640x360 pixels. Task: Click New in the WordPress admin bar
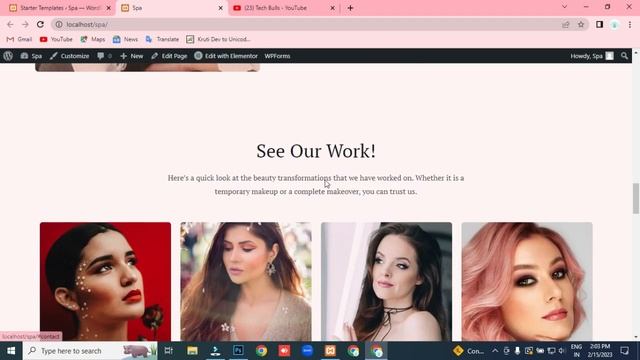click(131, 56)
